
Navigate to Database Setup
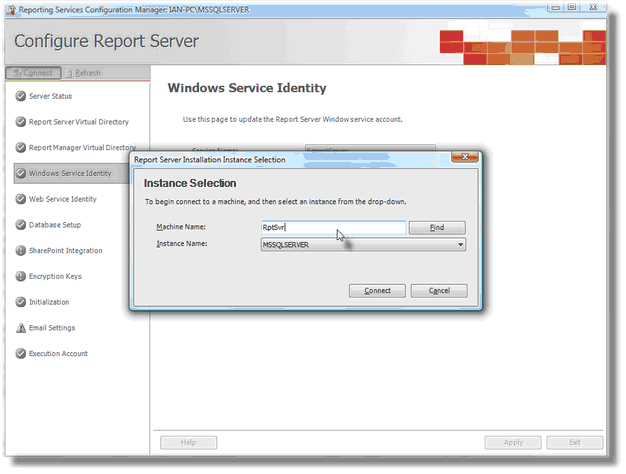click(x=55, y=225)
